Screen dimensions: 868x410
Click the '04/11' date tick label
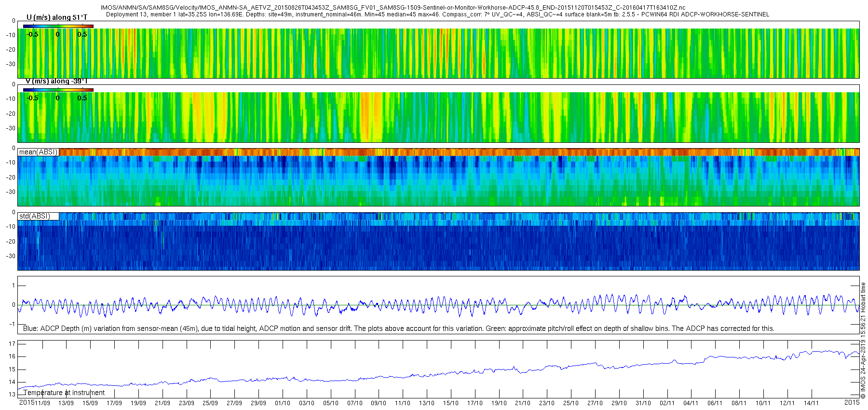691,403
